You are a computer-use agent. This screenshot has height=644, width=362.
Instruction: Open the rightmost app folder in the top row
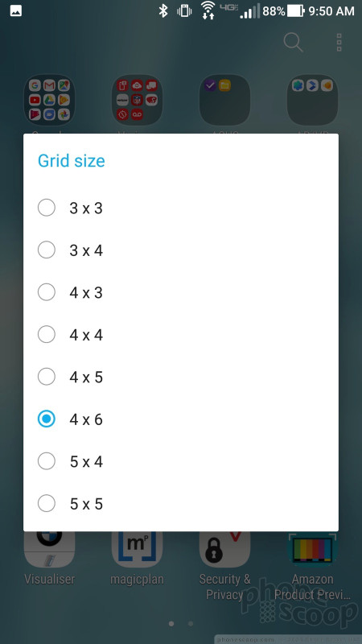(312, 100)
